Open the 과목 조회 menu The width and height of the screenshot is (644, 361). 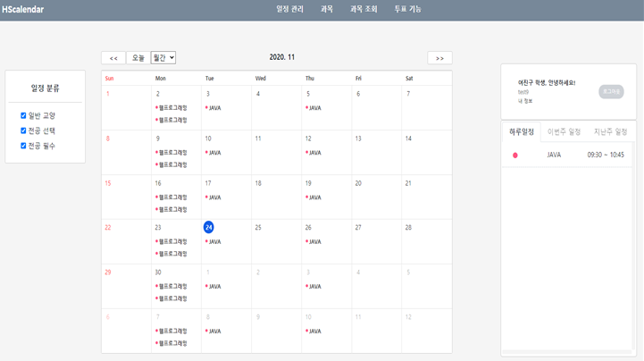(x=364, y=9)
